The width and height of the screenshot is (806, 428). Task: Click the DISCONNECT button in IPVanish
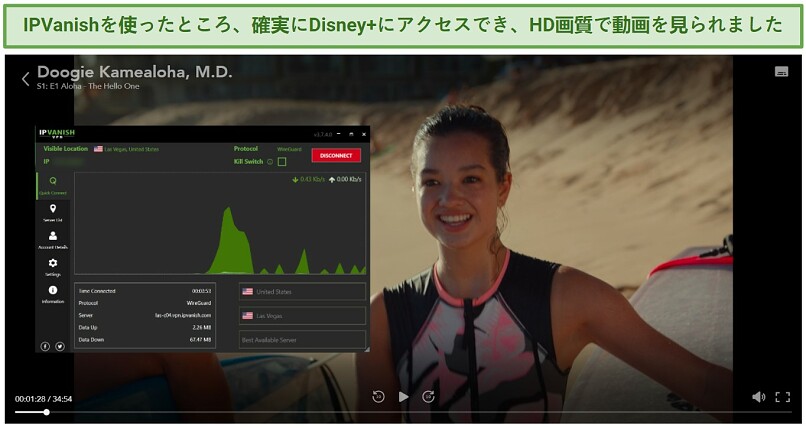coord(336,155)
